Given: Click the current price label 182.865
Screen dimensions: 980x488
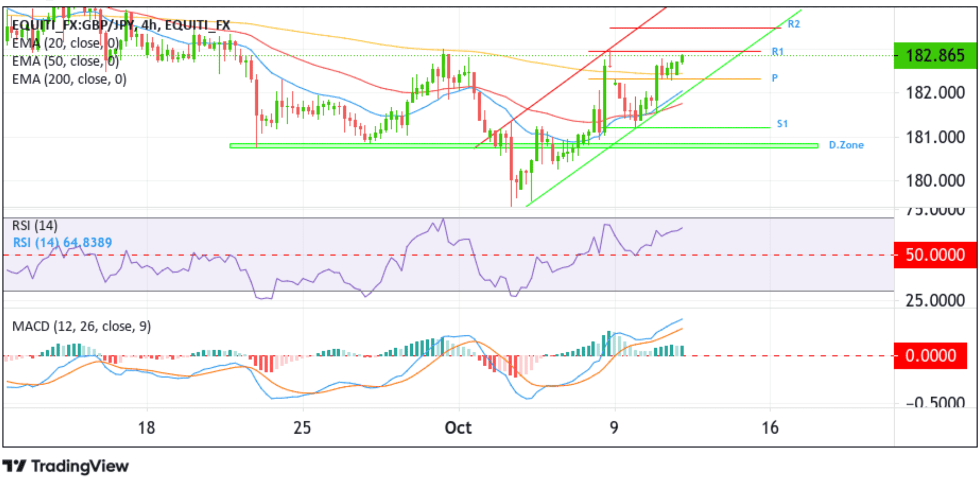Looking at the screenshot, I should coord(935,56).
